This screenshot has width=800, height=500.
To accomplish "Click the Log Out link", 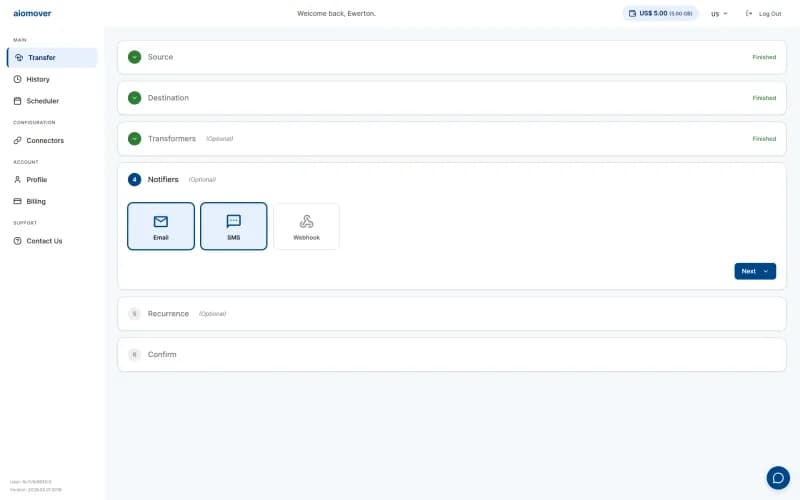I will (770, 14).
